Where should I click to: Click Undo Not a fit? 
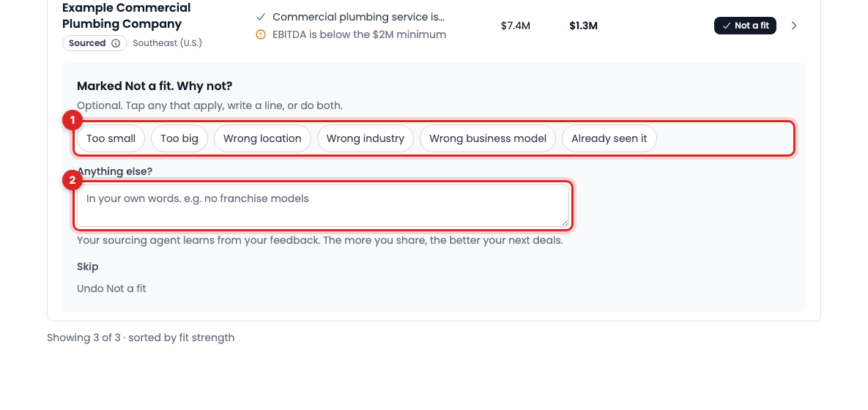[111, 288]
